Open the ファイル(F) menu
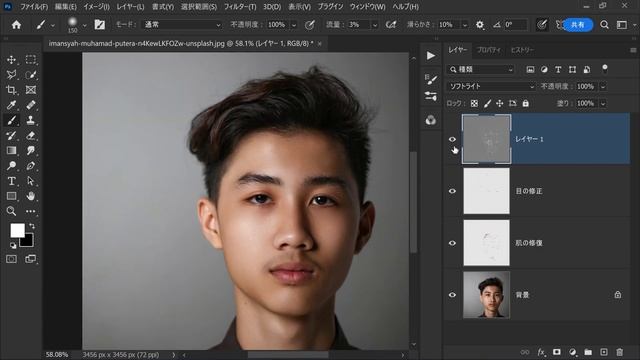This screenshot has width=640, height=360. point(34,7)
